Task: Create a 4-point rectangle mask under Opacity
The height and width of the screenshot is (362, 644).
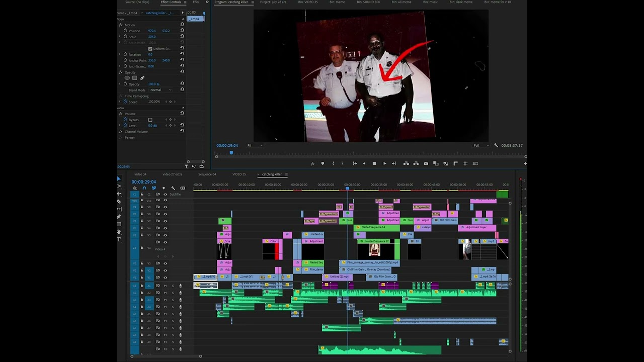Action: pos(135,78)
